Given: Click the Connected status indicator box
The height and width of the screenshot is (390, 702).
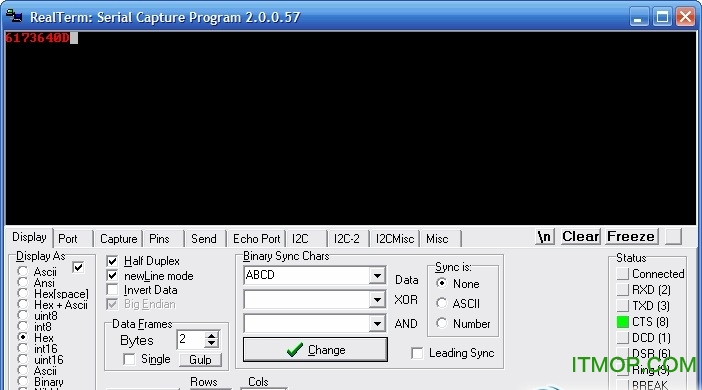Looking at the screenshot, I should pos(622,274).
